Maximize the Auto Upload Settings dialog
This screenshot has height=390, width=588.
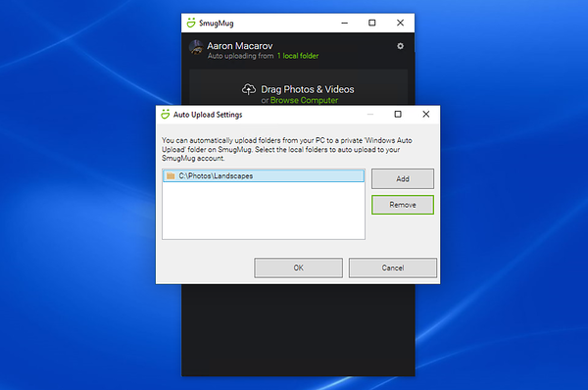point(398,114)
